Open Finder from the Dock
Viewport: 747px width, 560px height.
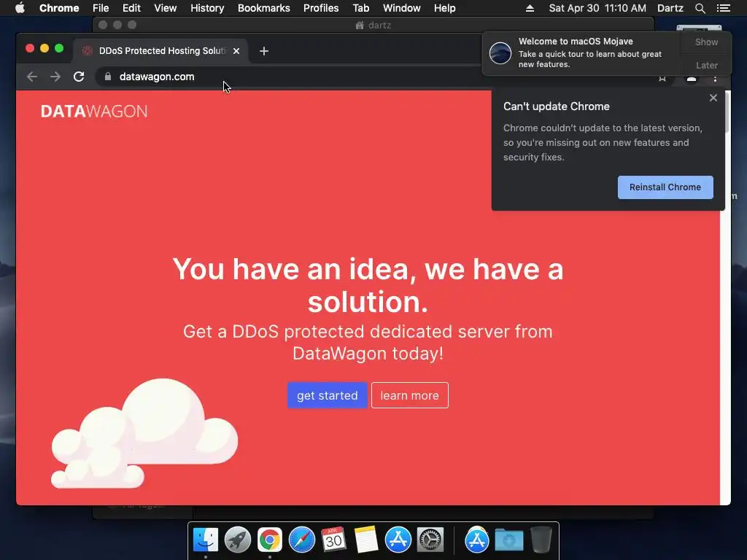point(206,540)
